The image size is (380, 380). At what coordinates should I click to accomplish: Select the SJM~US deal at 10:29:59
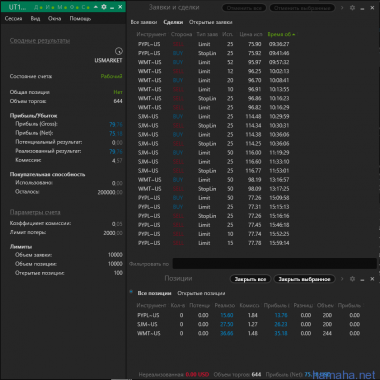pos(213,116)
